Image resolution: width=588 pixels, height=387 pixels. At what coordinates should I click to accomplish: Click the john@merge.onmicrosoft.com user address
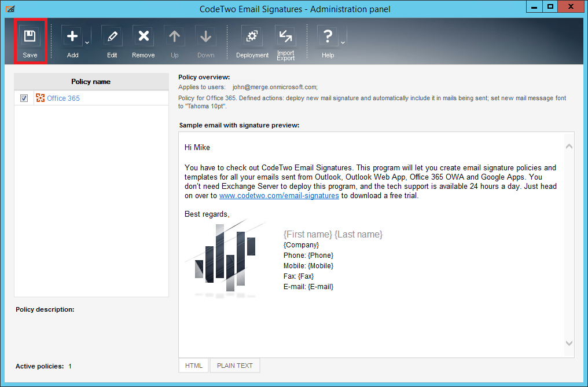pos(275,87)
